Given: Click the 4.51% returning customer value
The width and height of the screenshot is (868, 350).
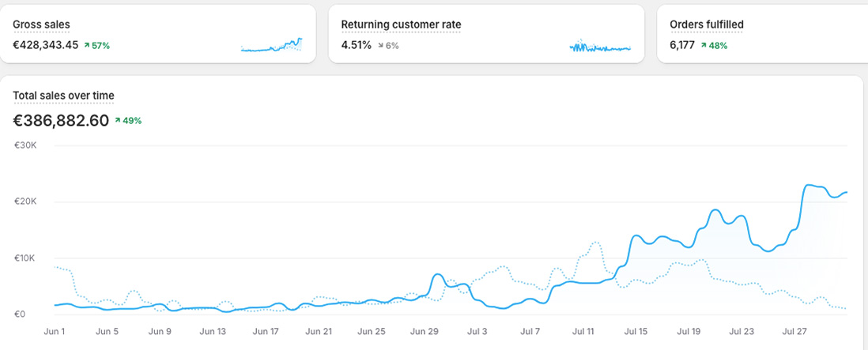Looking at the screenshot, I should click(x=356, y=45).
